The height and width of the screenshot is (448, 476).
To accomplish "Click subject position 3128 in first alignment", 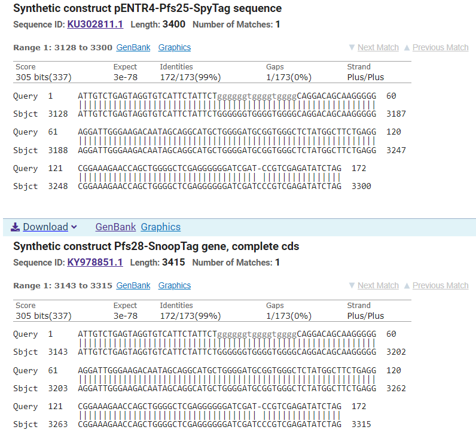I will click(x=58, y=114).
